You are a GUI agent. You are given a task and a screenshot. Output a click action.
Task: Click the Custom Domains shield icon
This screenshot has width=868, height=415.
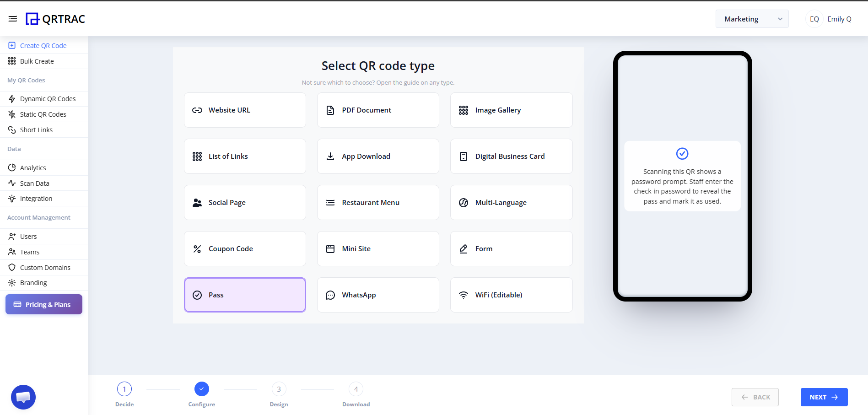click(12, 267)
